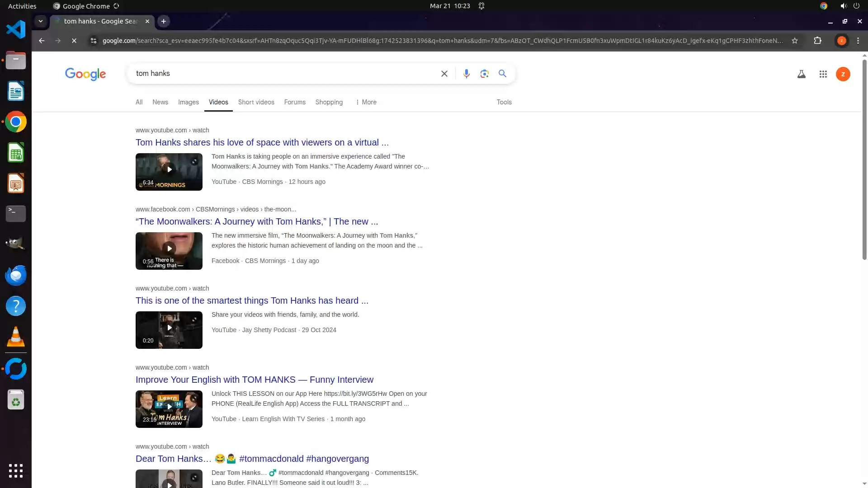The height and width of the screenshot is (488, 868).
Task: Bookmark this page with star icon
Action: [x=794, y=41]
